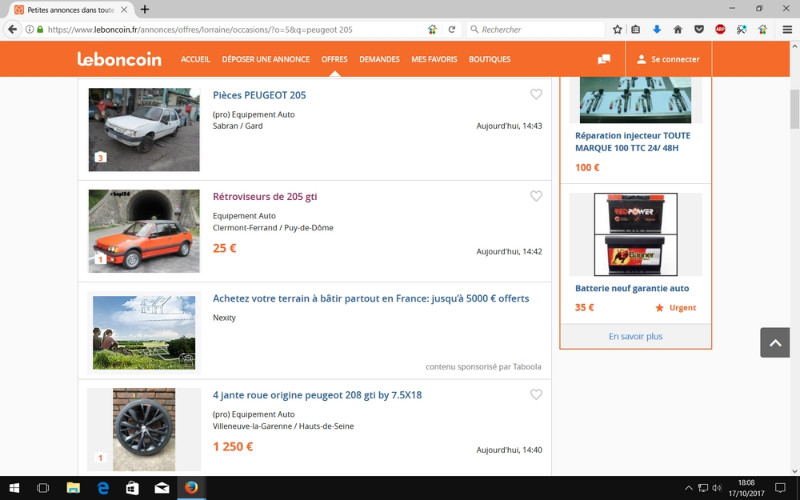Open Rétroviseurs de 205 gti listing title
800x500 pixels.
[265, 196]
